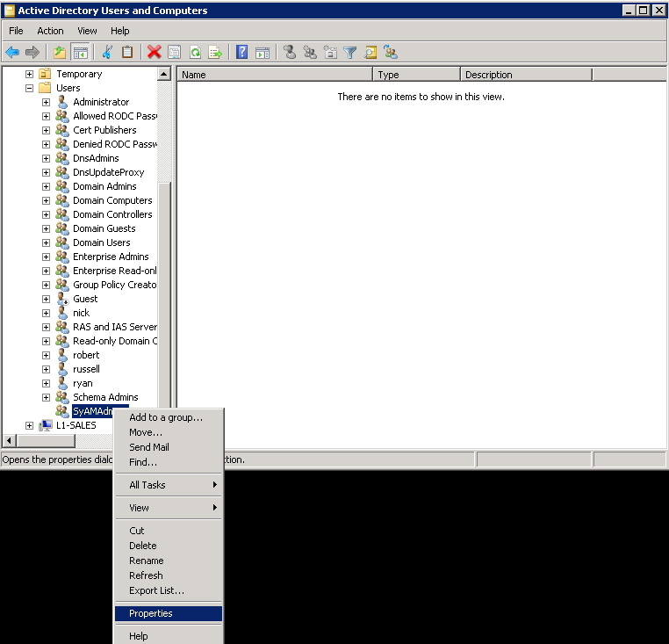Select the Enterprise Admins group in tree

pos(111,257)
